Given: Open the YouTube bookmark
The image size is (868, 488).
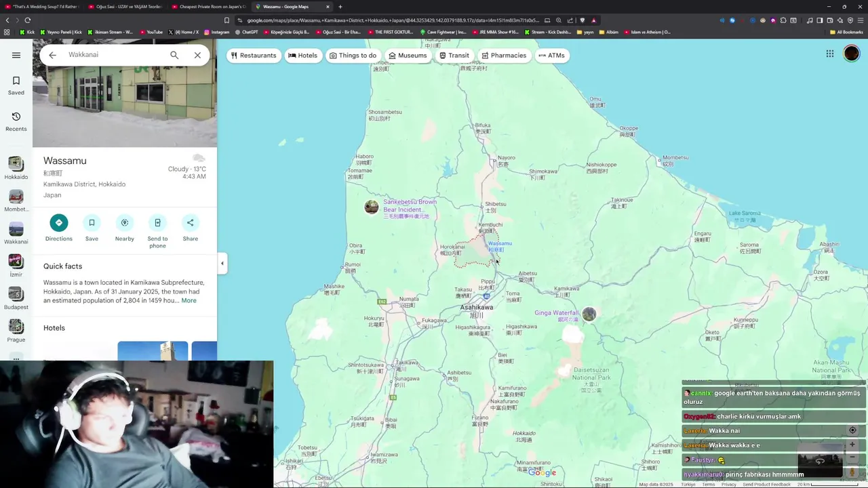Looking at the screenshot, I should (x=151, y=32).
